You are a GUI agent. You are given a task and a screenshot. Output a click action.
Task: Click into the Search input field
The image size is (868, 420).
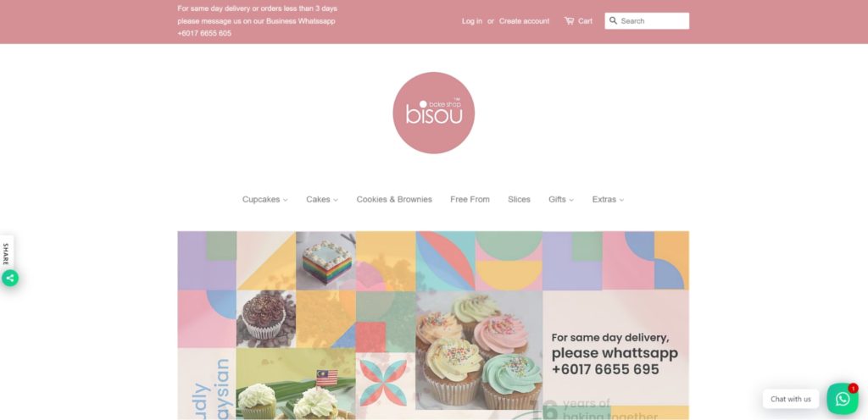tap(647, 21)
